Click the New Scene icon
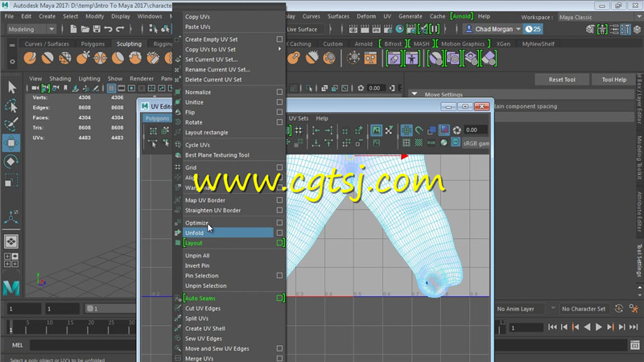The image size is (644, 362). [x=73, y=29]
